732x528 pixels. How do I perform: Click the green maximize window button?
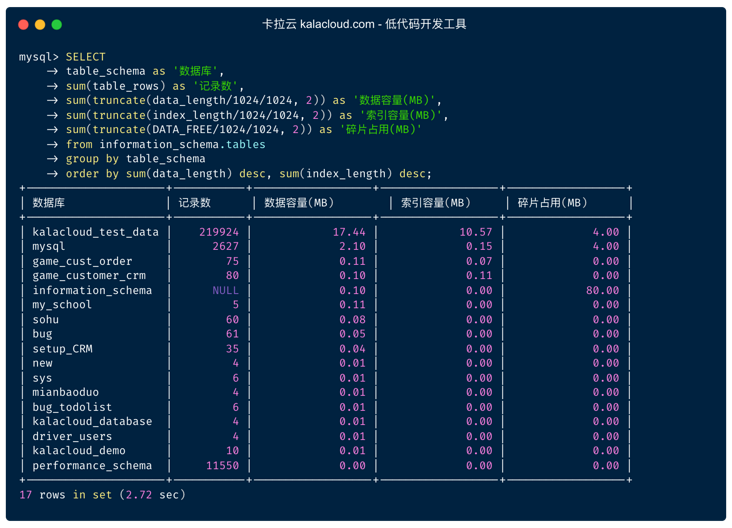point(56,25)
